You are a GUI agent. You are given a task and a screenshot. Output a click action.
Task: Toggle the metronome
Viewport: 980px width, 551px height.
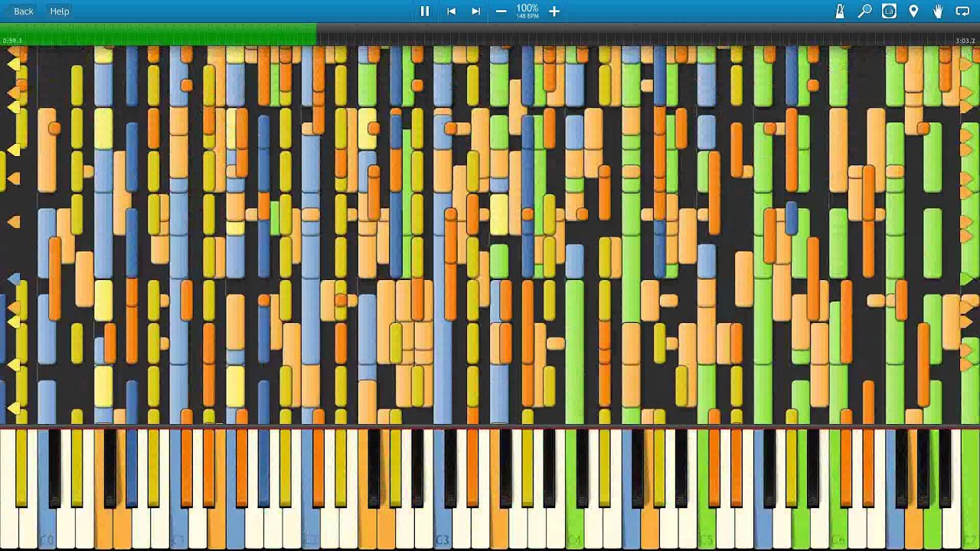840,11
